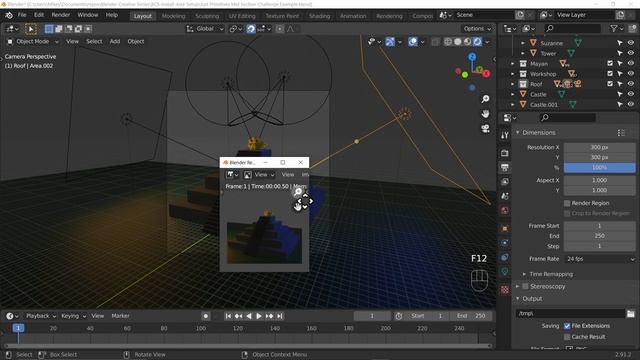
Task: Open the Frame Rate 24 fps dropdown
Action: [x=600, y=259]
